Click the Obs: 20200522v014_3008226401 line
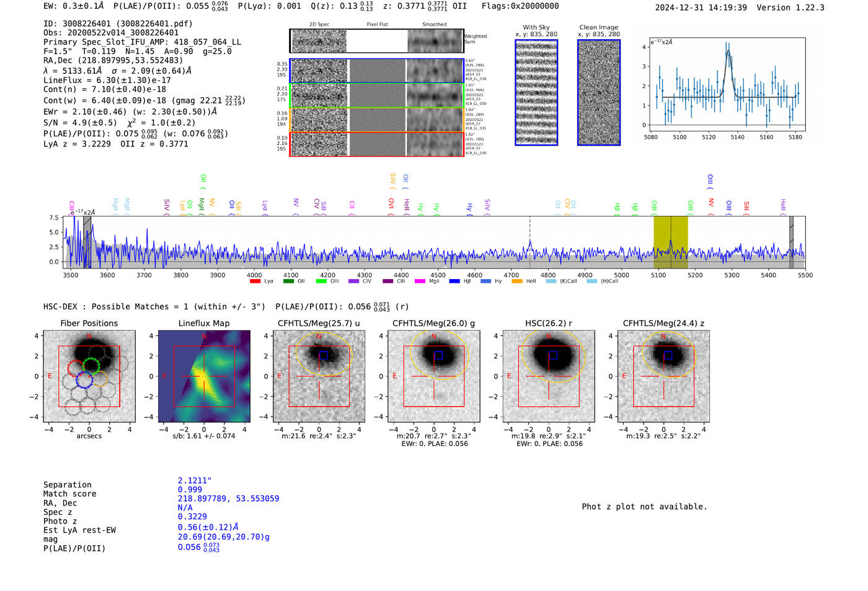 pos(111,33)
